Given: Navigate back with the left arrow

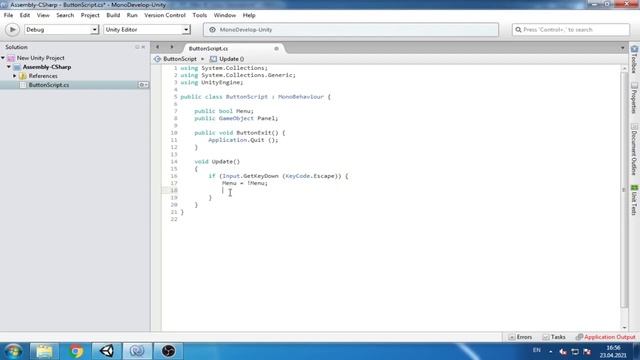Looking at the screenshot, I should [158, 47].
